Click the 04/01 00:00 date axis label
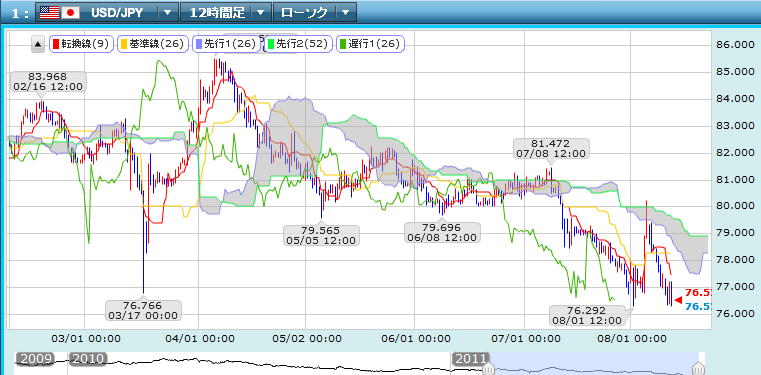Viewport: 761px width, 375px height. pos(199,338)
